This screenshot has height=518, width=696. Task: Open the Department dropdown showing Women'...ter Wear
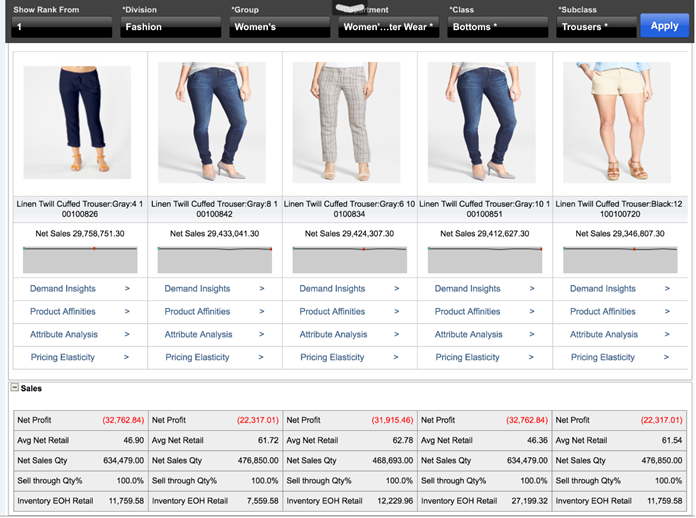(x=388, y=27)
